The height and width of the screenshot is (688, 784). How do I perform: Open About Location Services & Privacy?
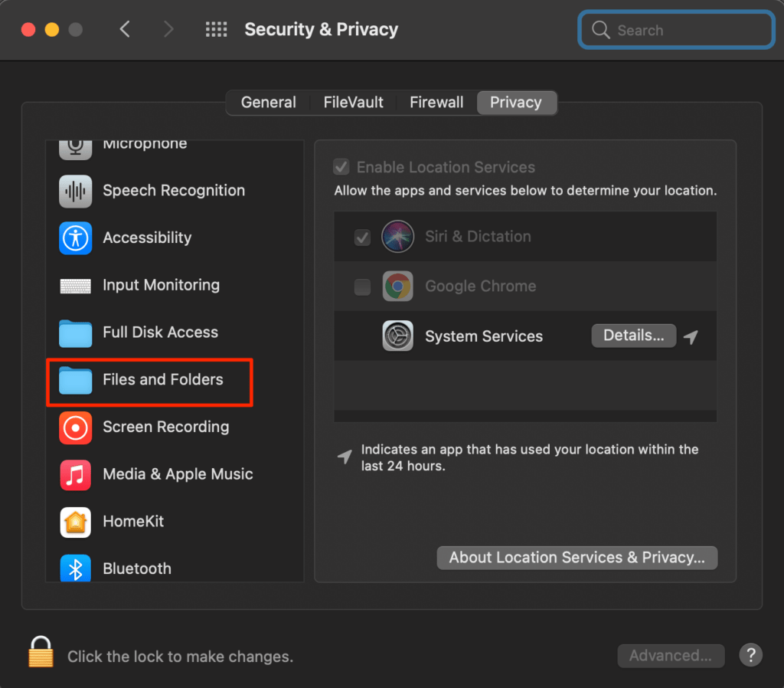(577, 558)
